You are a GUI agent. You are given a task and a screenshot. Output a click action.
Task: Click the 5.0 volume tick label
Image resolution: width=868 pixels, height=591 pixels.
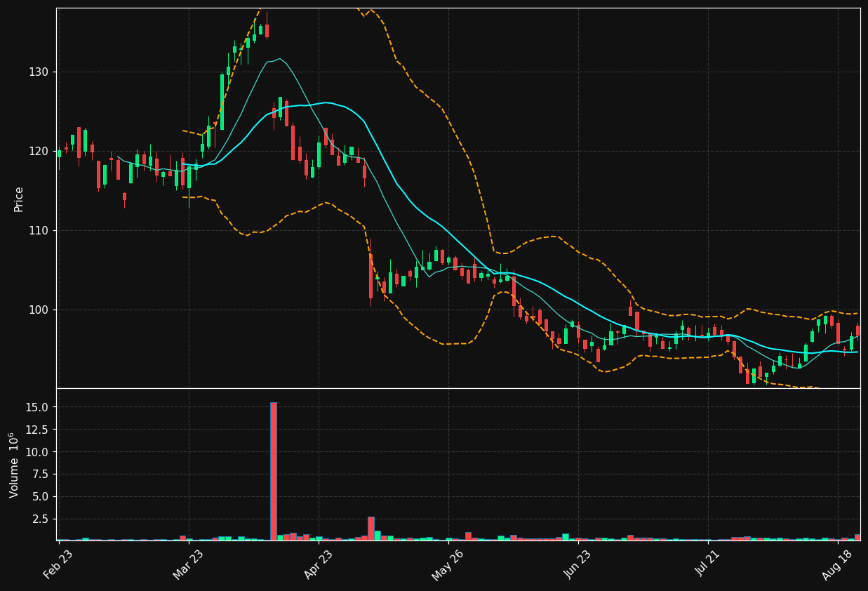click(41, 496)
